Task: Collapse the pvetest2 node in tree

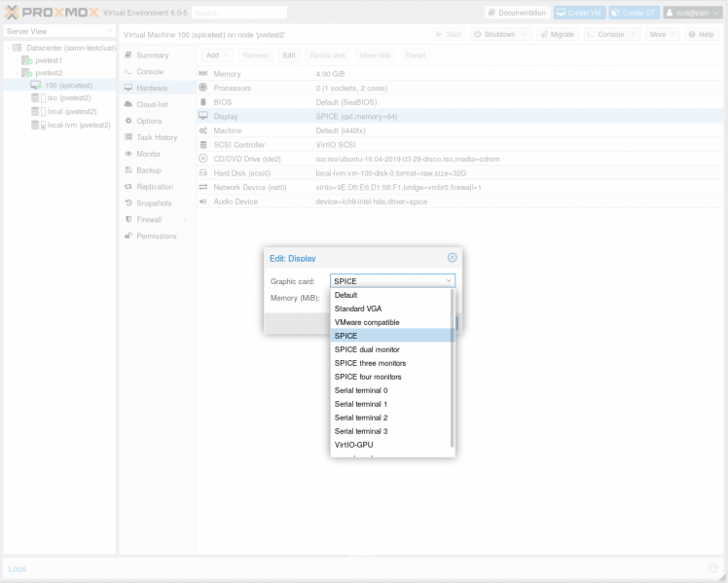Action: pos(18,73)
